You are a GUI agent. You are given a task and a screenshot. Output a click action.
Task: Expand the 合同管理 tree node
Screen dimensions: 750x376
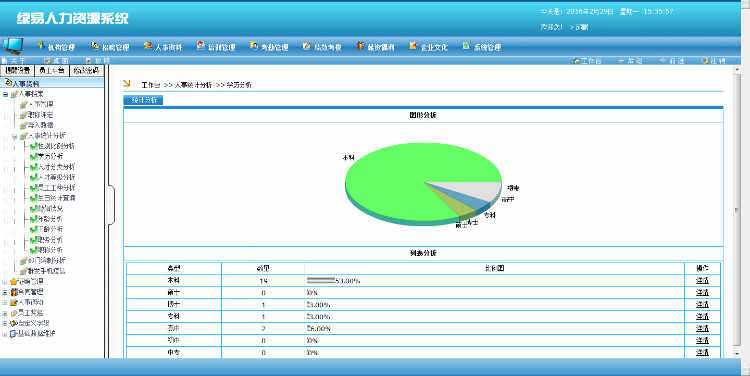5,281
